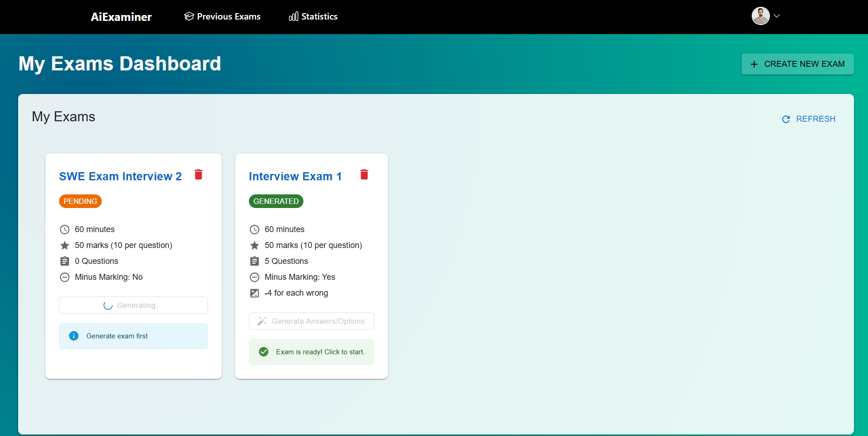This screenshot has height=436, width=868.
Task: Click the star marks icon on SWE Exam card
Action: click(x=65, y=246)
